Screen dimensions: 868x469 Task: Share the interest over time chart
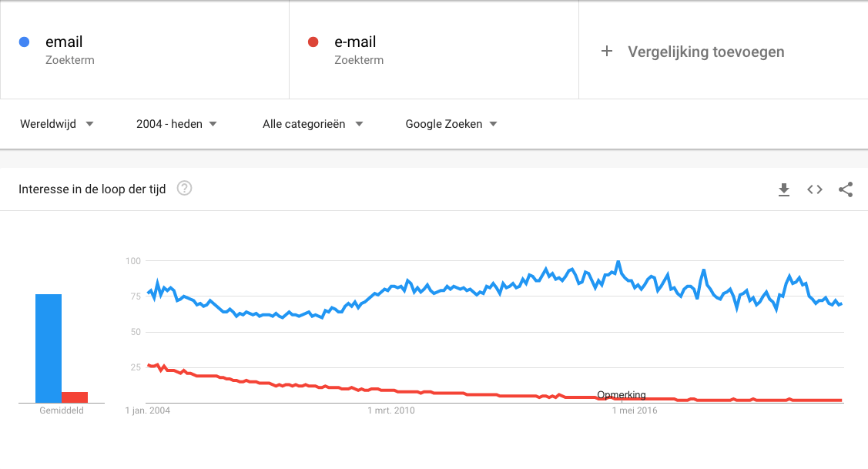pyautogui.click(x=846, y=189)
